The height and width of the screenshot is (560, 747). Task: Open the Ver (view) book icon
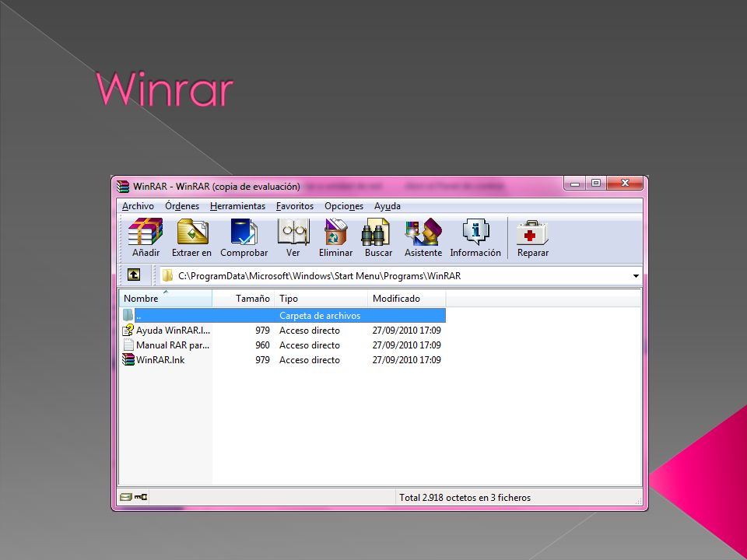tap(293, 232)
